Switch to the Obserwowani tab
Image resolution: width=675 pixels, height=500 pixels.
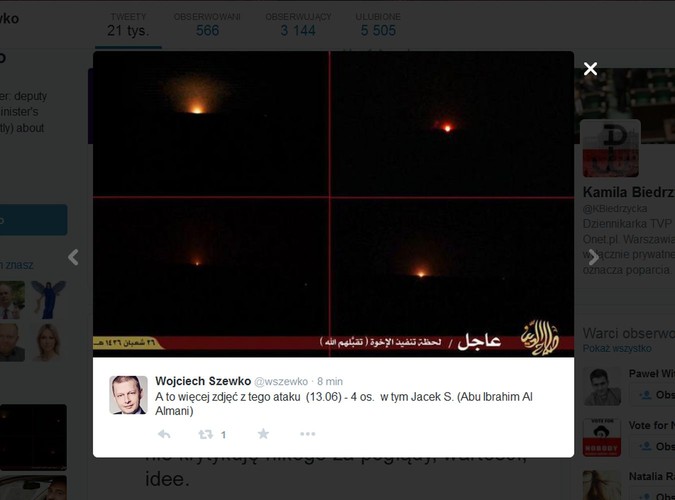(x=207, y=26)
